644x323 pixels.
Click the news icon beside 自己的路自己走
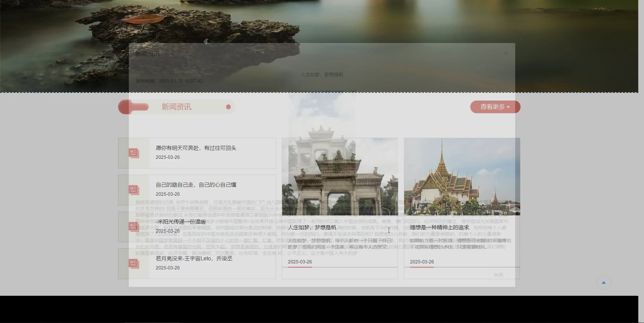point(134,190)
